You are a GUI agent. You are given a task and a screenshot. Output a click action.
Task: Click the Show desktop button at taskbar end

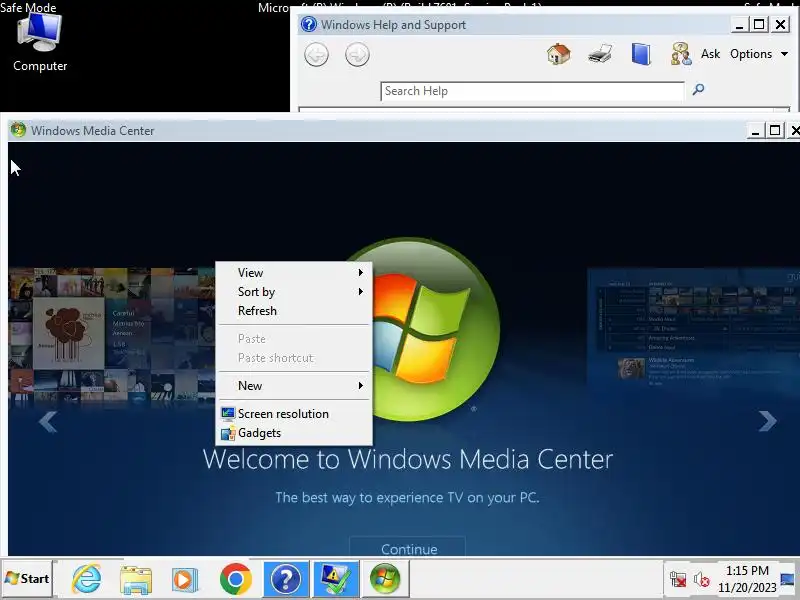point(788,579)
